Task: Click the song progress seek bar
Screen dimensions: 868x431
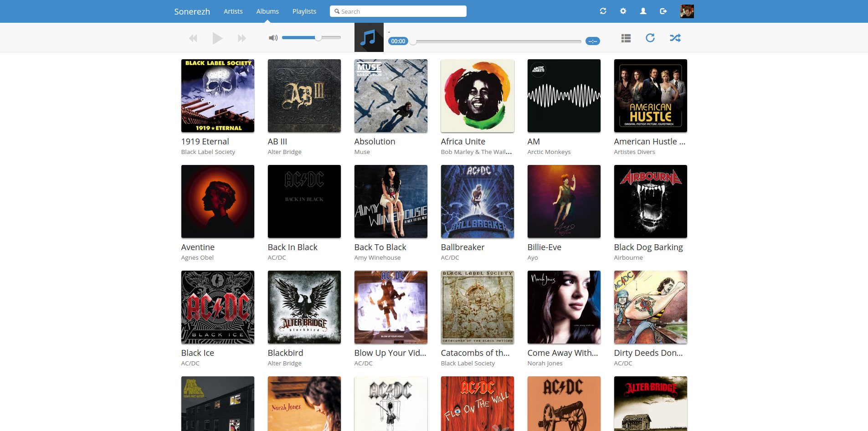Action: (x=497, y=41)
